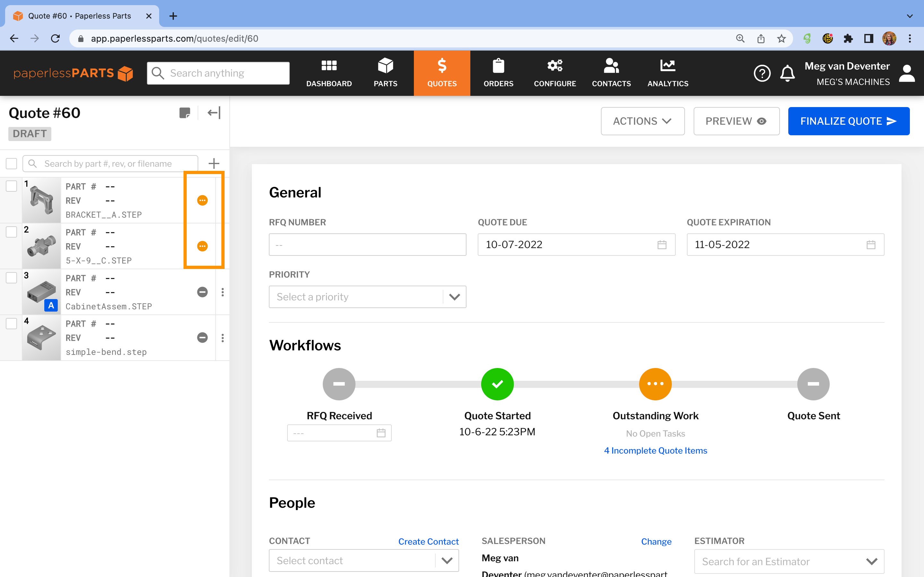Open actions menu on BRACKET__A.STEP item

(x=202, y=200)
